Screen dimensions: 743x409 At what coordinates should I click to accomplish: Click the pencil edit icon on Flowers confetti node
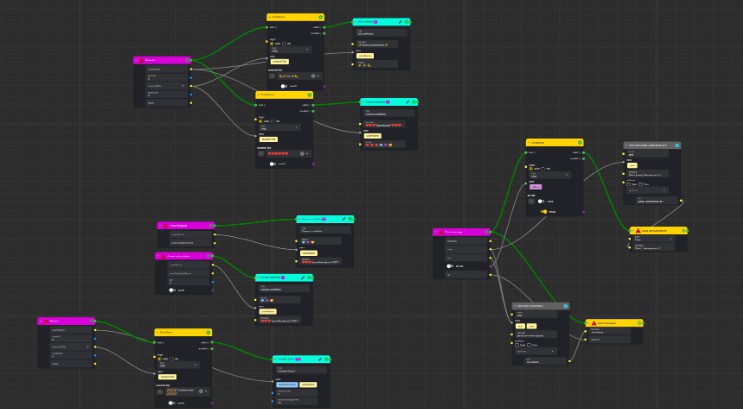[344, 219]
